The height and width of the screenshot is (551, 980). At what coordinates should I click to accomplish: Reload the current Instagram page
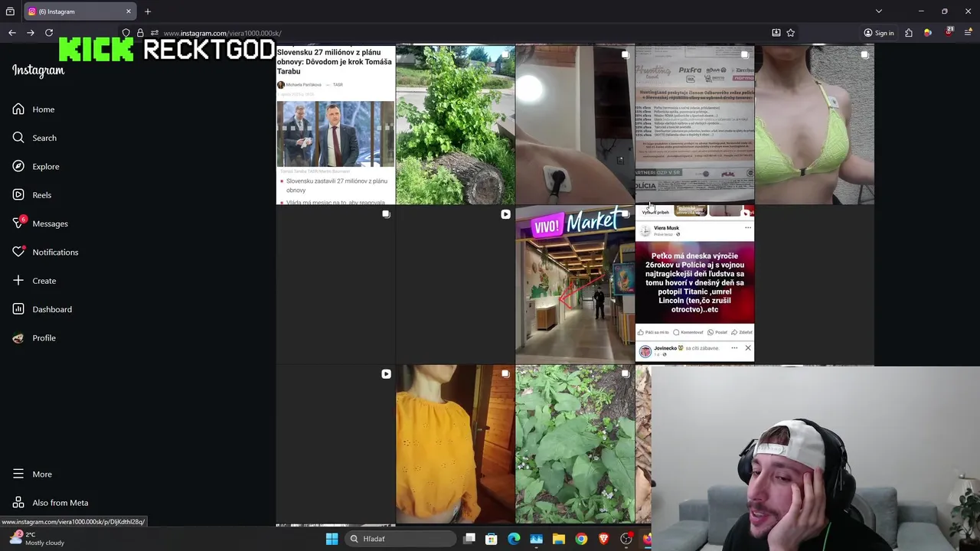click(x=49, y=33)
